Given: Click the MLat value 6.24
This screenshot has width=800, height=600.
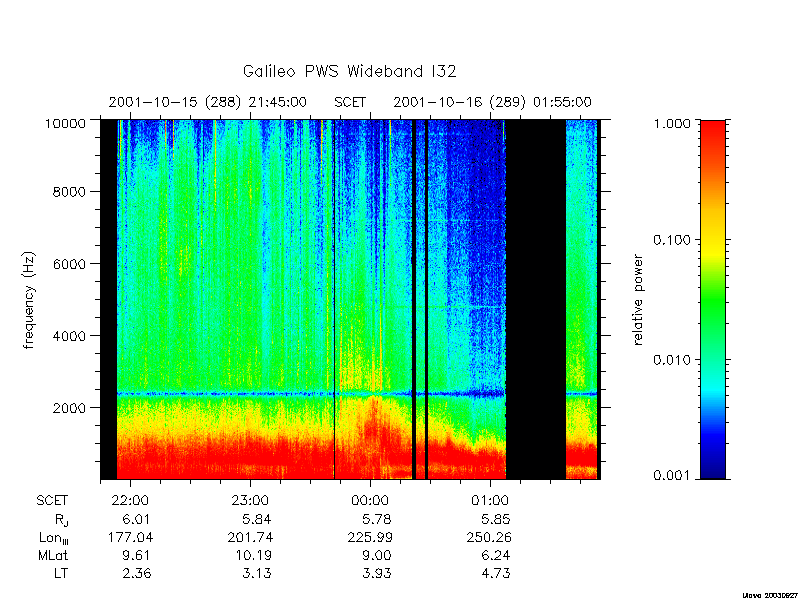Looking at the screenshot, I should pyautogui.click(x=496, y=555).
